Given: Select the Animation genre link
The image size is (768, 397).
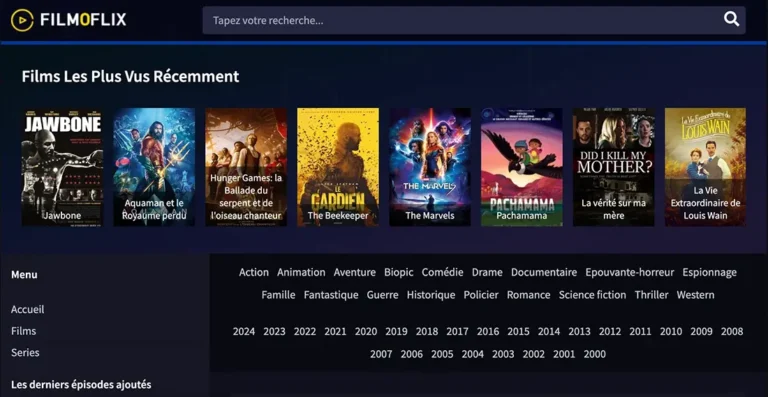Looking at the screenshot, I should tap(301, 272).
